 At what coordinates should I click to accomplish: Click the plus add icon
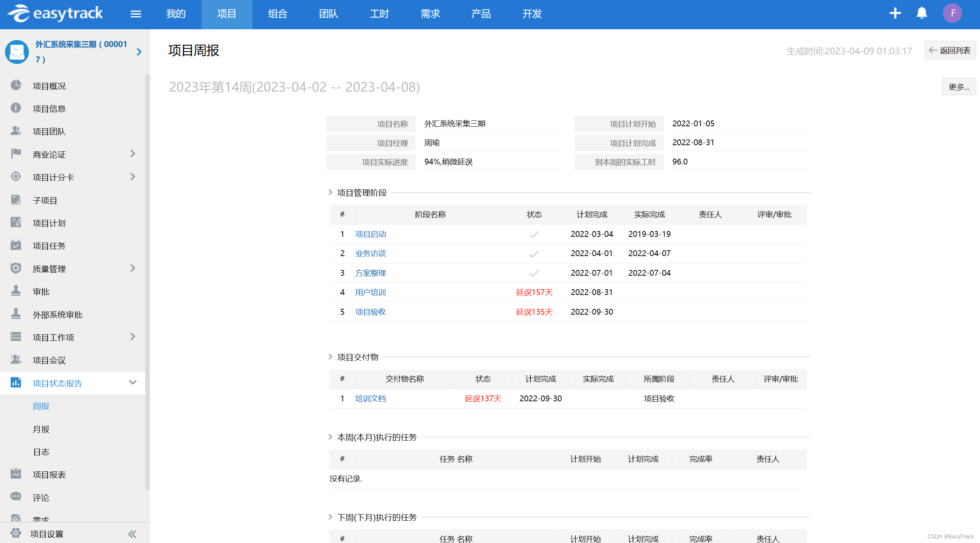tap(895, 13)
